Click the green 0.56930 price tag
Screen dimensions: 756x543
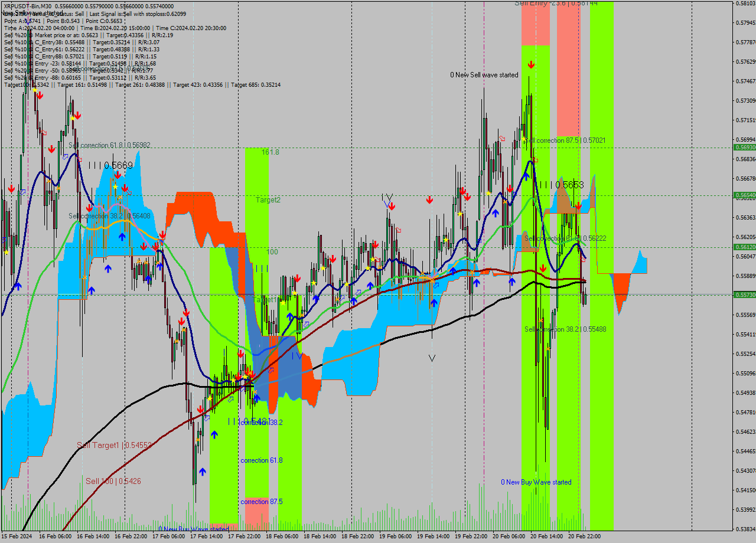(744, 147)
